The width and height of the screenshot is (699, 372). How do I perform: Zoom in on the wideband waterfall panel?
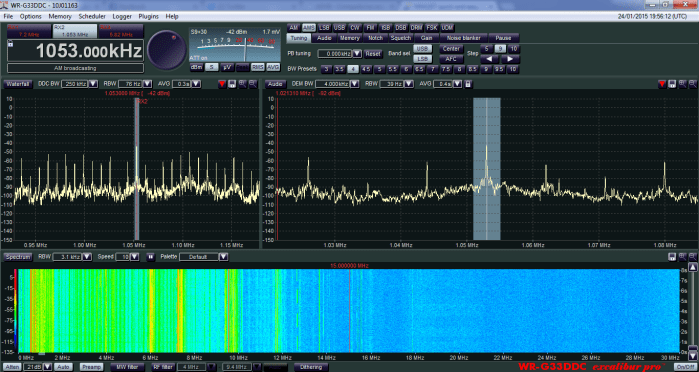[x=683, y=257]
